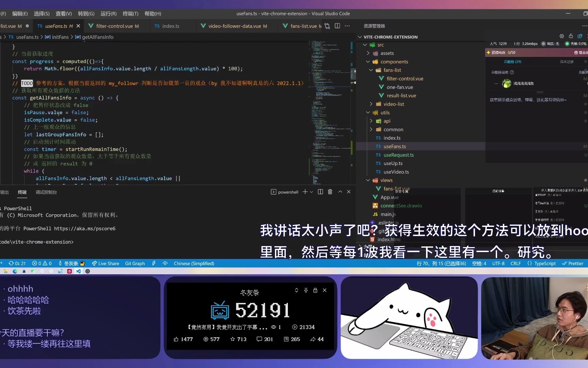
Task: Click the lock icon in streaming overlay
Action: (571, 36)
